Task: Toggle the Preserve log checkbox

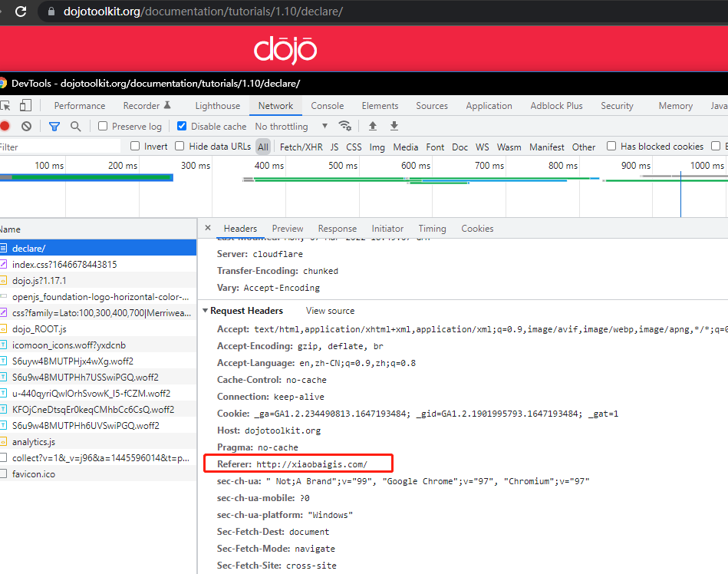Action: click(x=103, y=127)
